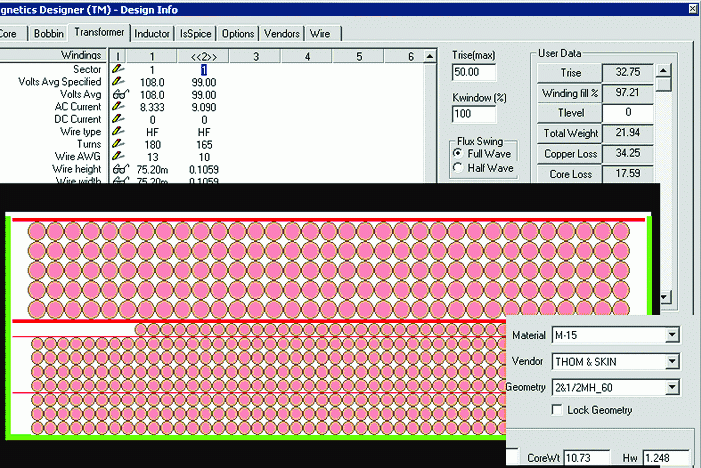Enable the Lock Geometry checkbox
Image resolution: width=701 pixels, height=468 pixels.
[x=558, y=410]
